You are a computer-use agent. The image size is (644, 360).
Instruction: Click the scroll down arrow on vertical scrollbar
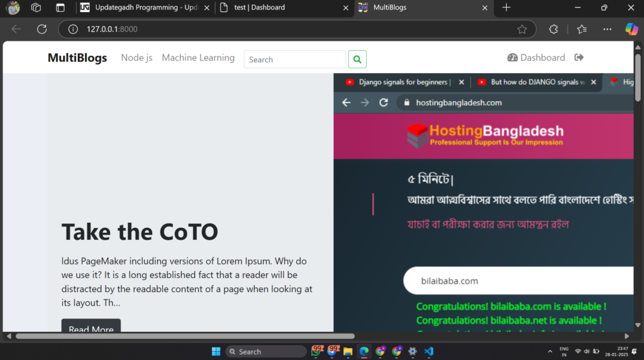[638, 325]
